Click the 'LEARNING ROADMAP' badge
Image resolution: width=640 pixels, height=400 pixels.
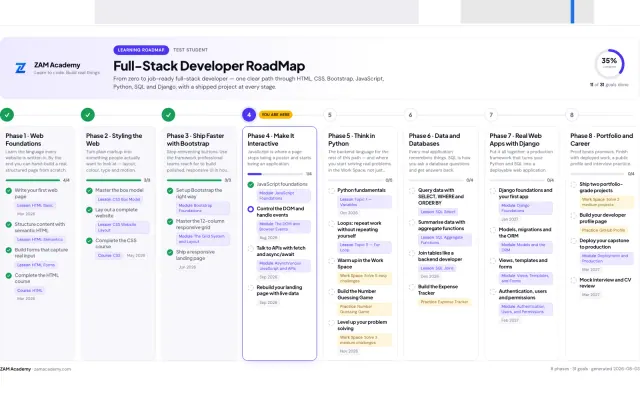coord(141,50)
